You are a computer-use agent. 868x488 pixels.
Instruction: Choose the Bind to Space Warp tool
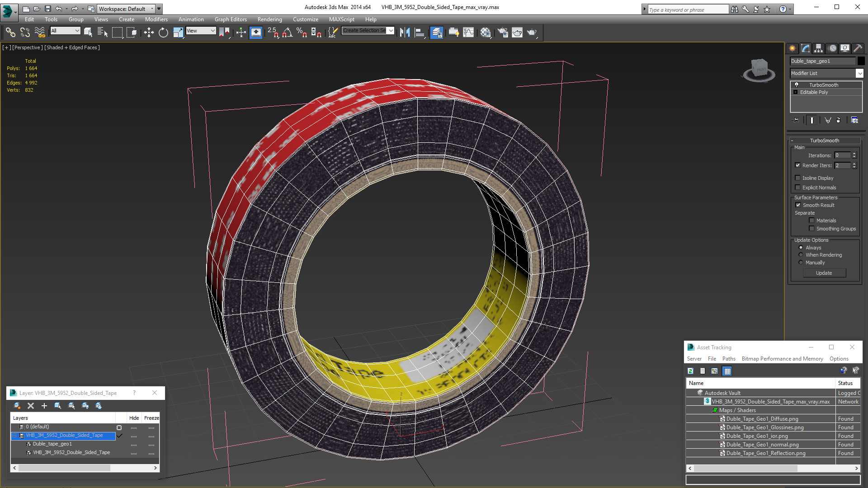click(40, 32)
